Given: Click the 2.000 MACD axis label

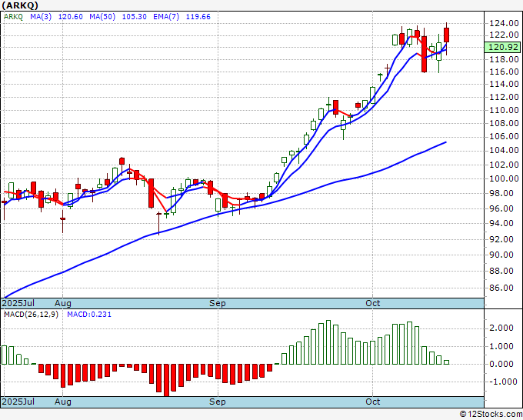Looking at the screenshot, I should coord(502,328).
